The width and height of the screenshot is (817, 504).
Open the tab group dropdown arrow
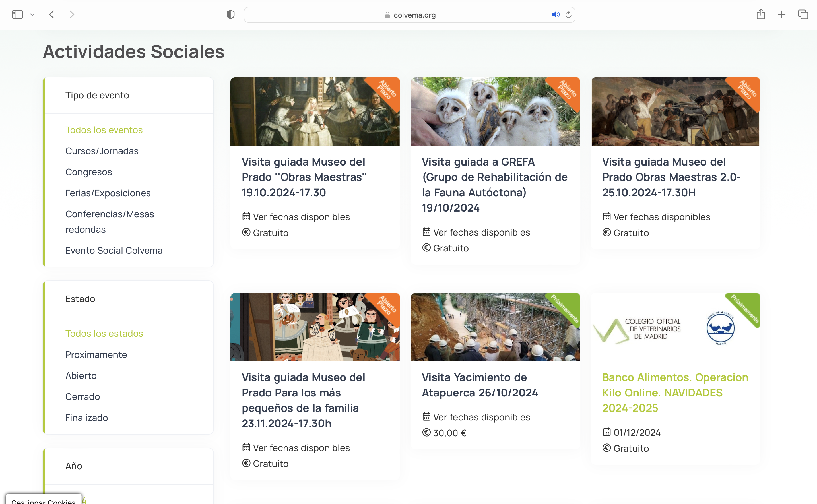point(32,15)
